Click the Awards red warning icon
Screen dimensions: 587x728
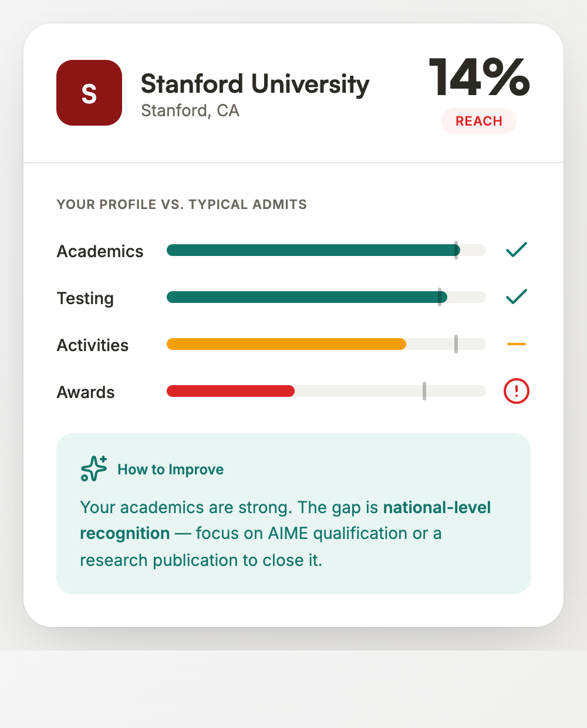click(517, 391)
